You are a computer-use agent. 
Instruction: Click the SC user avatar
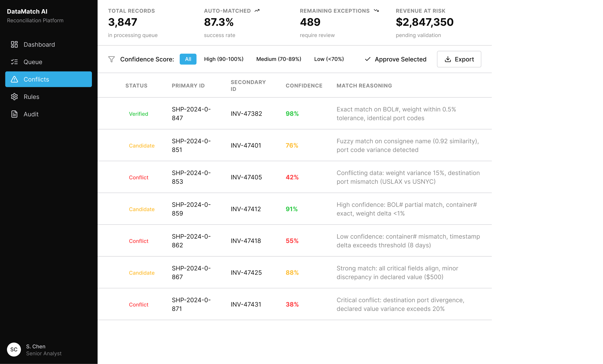14,349
